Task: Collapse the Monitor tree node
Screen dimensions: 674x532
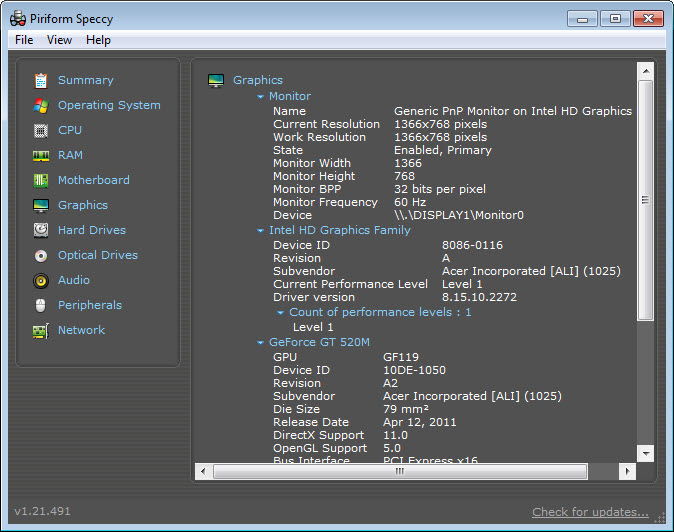Action: pos(260,97)
